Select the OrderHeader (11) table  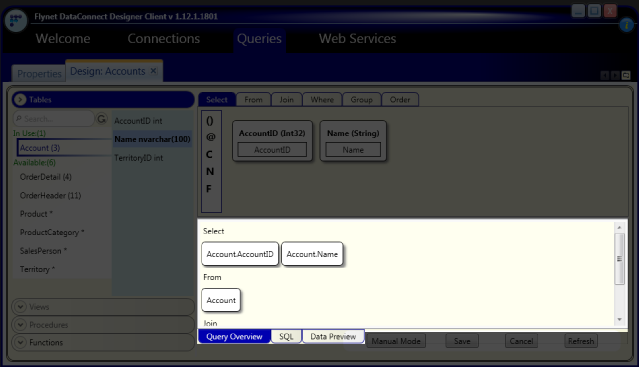point(51,196)
